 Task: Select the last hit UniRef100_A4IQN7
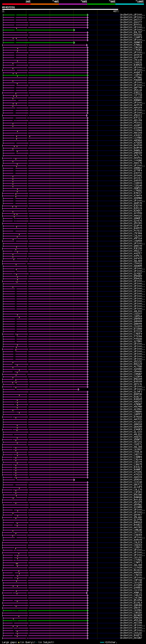tap(131, 638)
